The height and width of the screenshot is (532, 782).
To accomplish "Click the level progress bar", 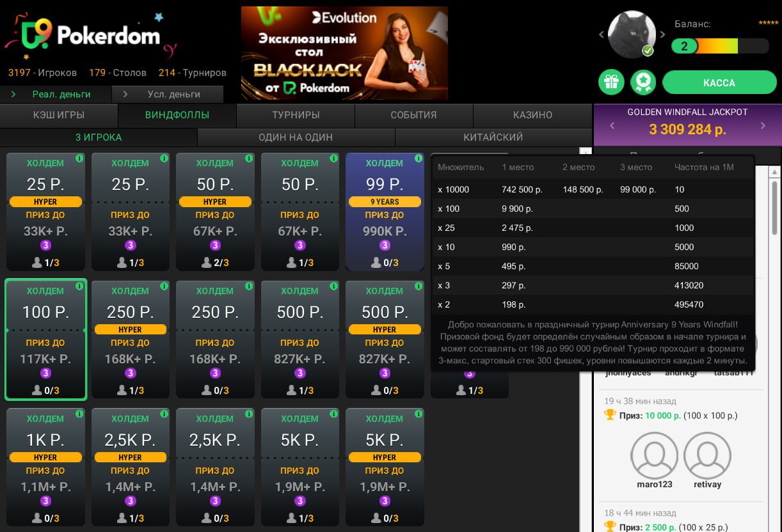I will [x=720, y=46].
